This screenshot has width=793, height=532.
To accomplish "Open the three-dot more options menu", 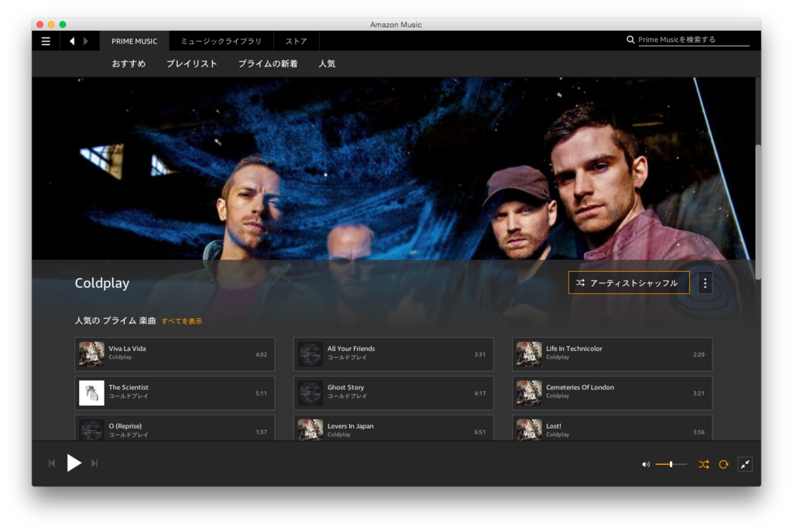I will [x=705, y=283].
